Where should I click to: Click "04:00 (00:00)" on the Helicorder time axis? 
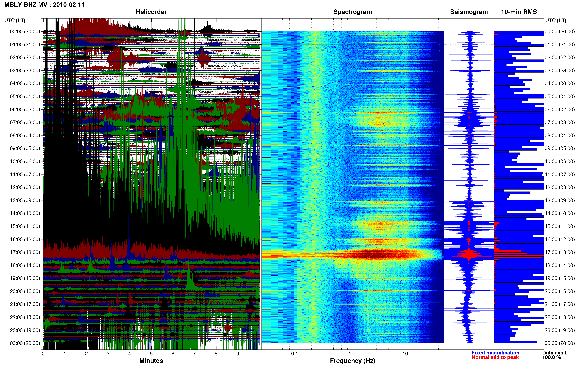click(x=25, y=83)
